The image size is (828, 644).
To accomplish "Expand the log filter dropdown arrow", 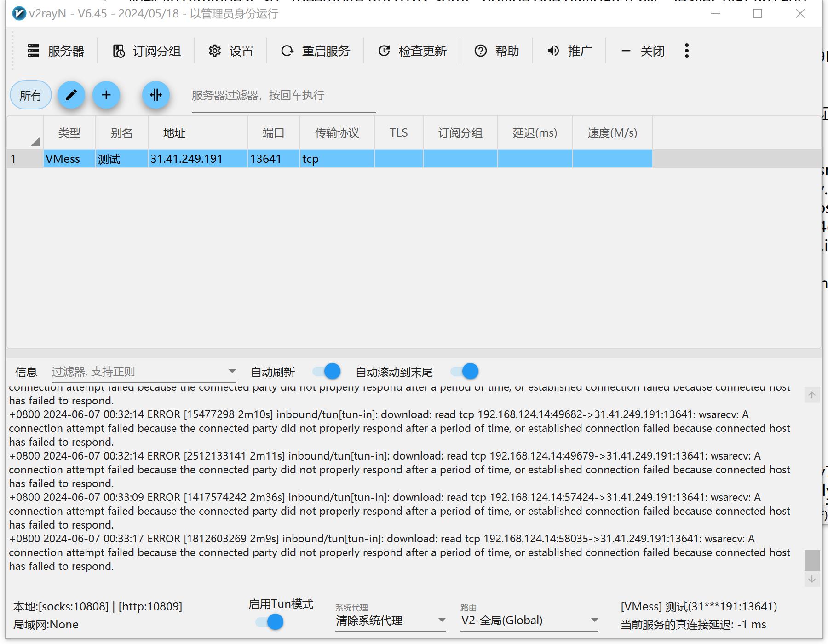I will pyautogui.click(x=232, y=372).
